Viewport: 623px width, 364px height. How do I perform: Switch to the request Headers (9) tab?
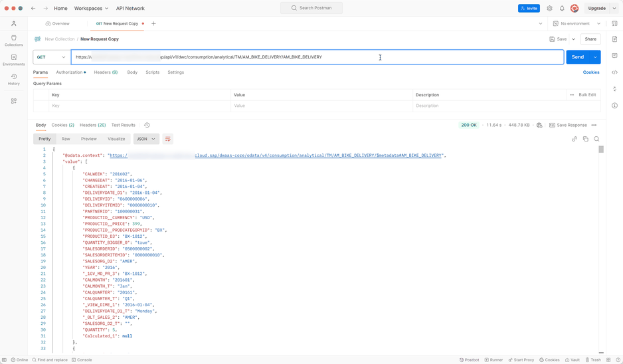pos(106,72)
